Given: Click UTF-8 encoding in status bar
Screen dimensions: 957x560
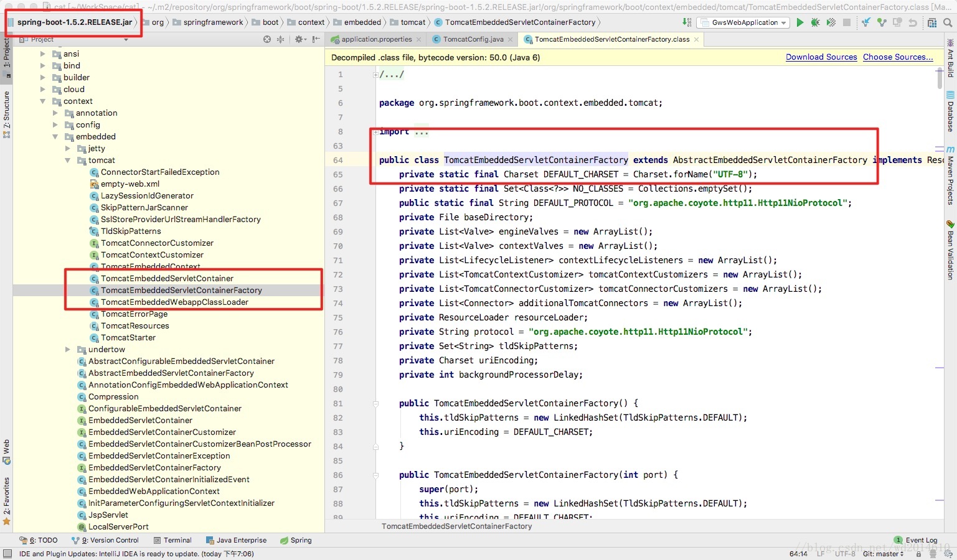Looking at the screenshot, I should click(845, 554).
